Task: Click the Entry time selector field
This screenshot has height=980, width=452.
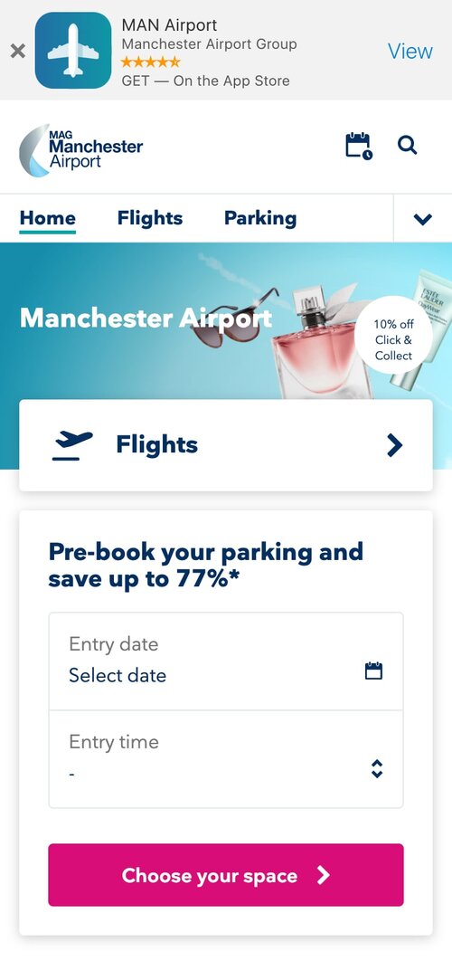Action: click(x=226, y=758)
